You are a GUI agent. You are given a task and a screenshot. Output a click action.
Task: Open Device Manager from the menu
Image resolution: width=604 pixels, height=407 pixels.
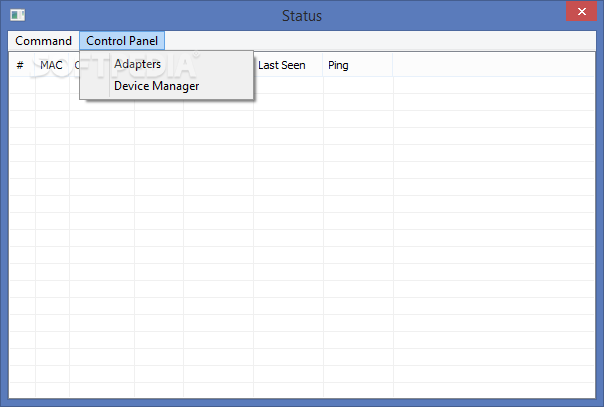coord(166,86)
